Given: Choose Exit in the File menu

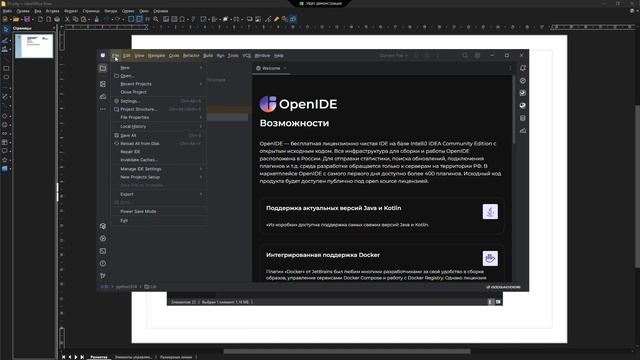Looking at the screenshot, I should click(159, 220).
